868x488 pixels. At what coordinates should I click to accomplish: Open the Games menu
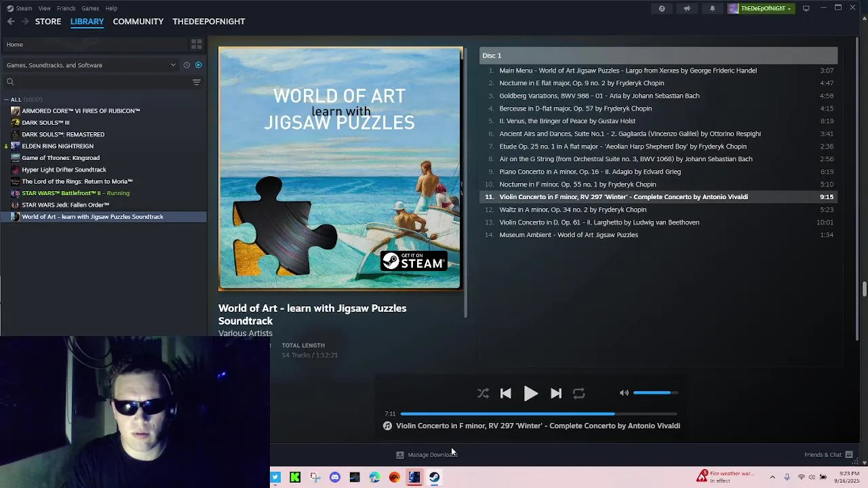[x=90, y=8]
